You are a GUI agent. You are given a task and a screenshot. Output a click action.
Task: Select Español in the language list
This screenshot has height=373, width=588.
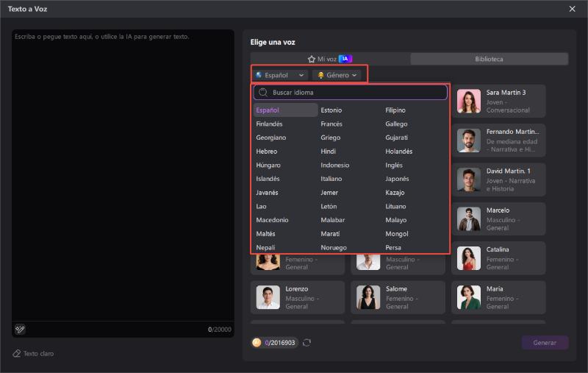[285, 110]
